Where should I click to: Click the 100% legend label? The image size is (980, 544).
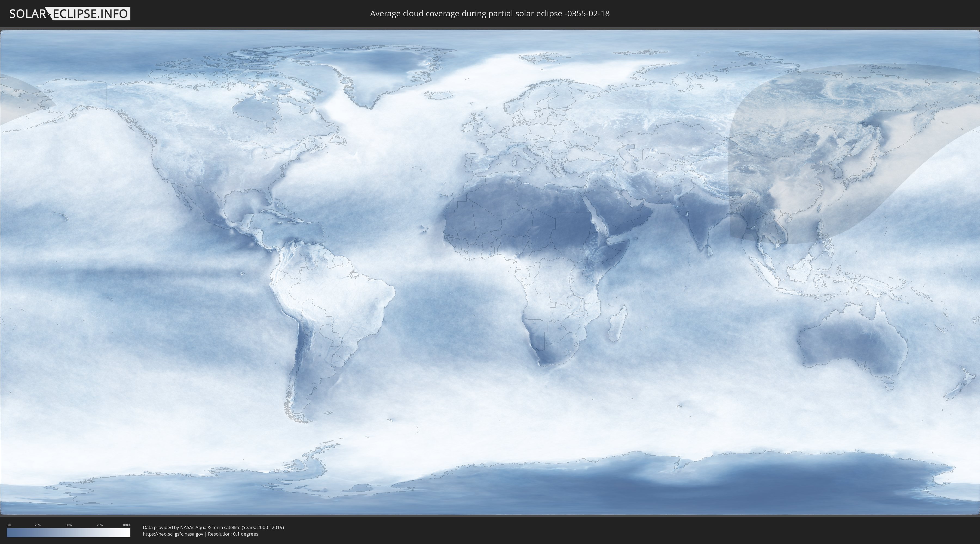pos(126,525)
